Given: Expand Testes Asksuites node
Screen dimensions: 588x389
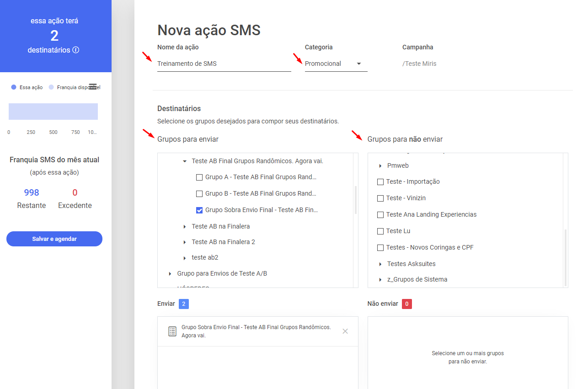Looking at the screenshot, I should tap(380, 264).
